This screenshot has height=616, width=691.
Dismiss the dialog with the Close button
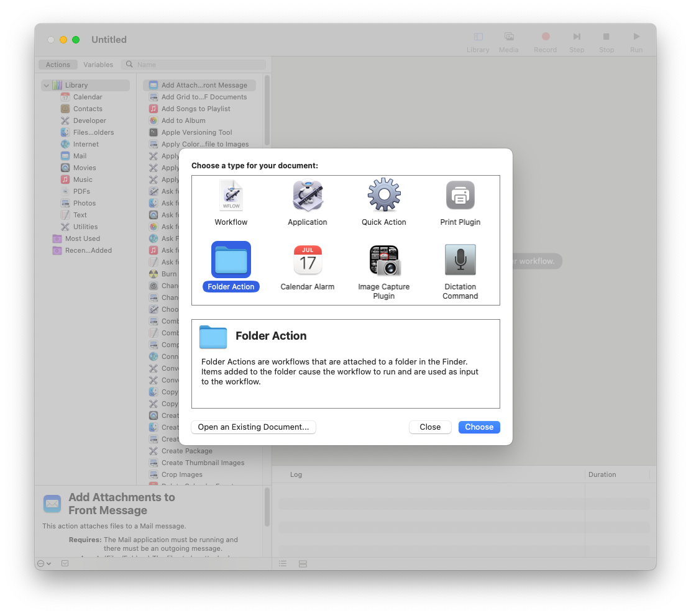point(430,427)
